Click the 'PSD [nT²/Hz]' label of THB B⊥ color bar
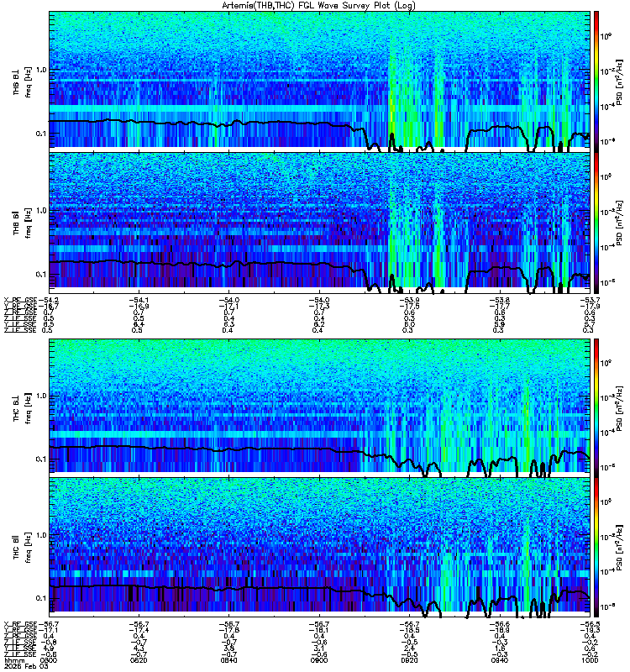The height and width of the screenshot is (672, 630). pyautogui.click(x=620, y=81)
